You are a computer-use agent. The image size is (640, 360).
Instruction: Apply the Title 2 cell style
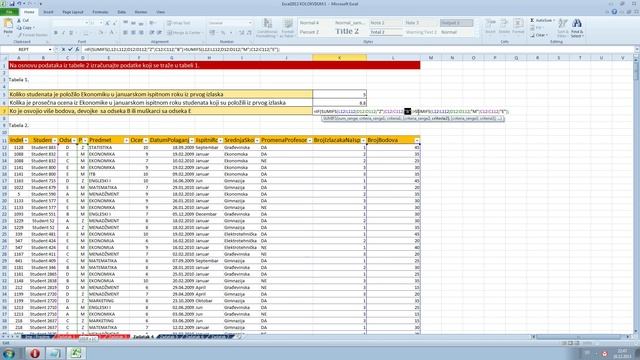[x=347, y=31]
